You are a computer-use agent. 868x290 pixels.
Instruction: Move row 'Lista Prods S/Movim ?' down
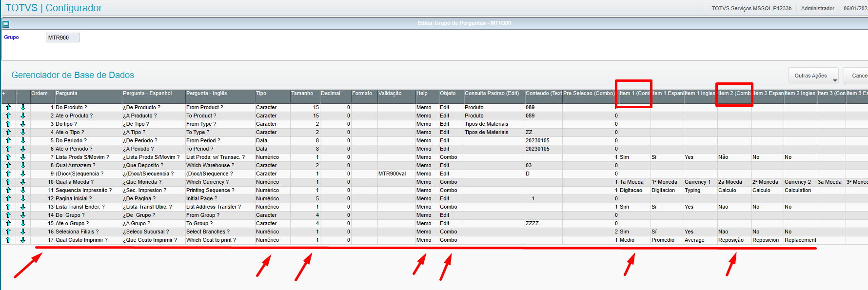[23, 157]
